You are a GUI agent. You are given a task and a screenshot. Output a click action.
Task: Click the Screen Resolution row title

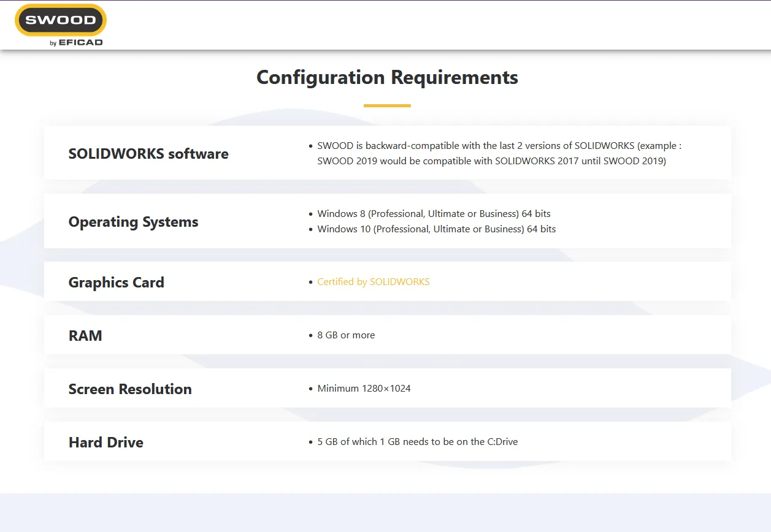pyautogui.click(x=130, y=389)
